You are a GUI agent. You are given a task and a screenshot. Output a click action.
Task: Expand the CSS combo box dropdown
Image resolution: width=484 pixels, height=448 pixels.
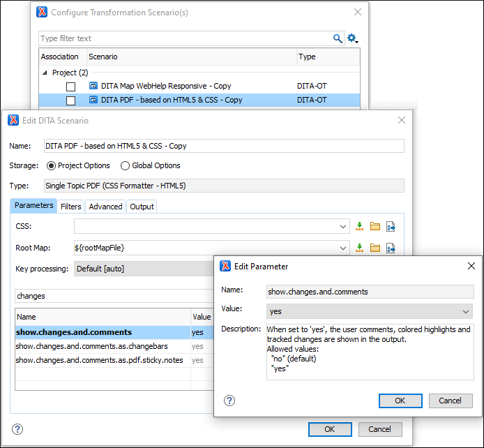(x=343, y=226)
